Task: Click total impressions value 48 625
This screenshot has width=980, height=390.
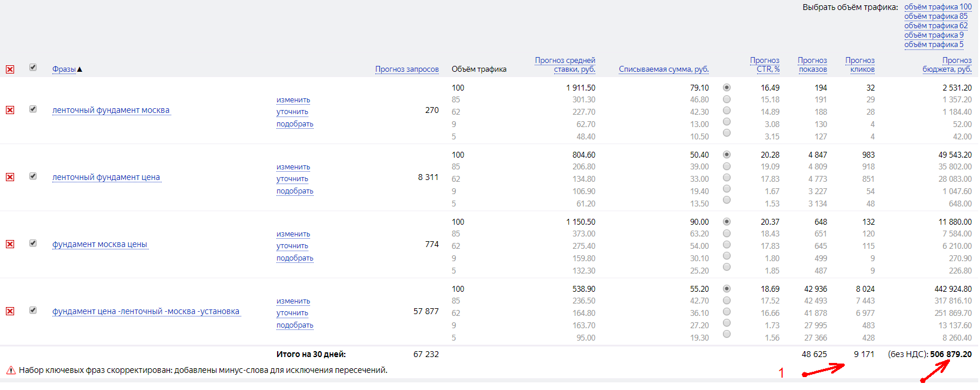Action: [x=814, y=354]
